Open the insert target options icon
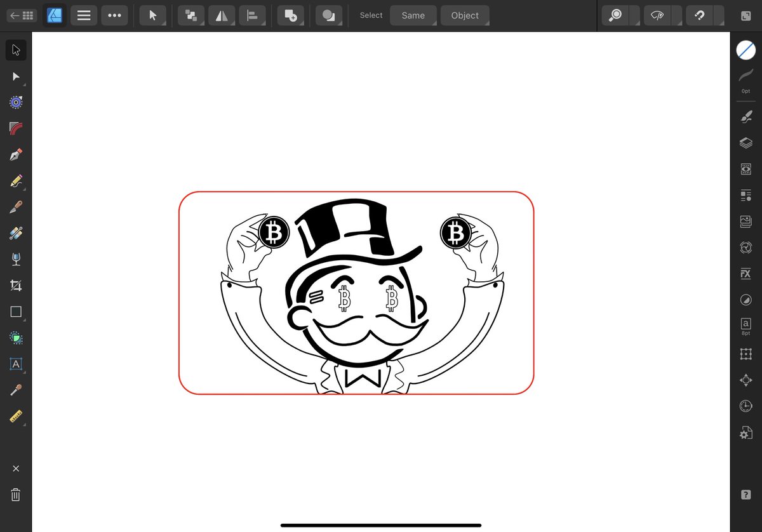 tap(291, 15)
